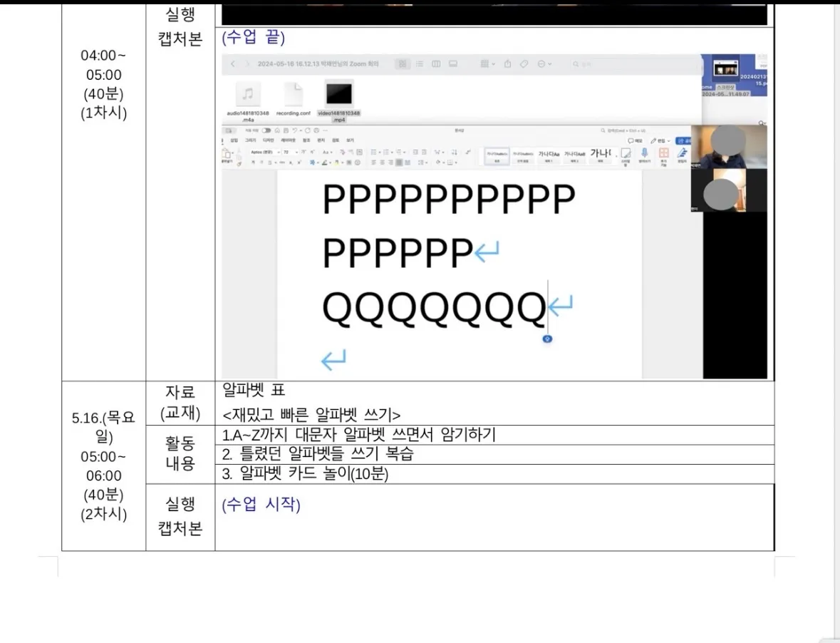Switch Finder to icon view
The width and height of the screenshot is (840, 643).
coord(403,63)
